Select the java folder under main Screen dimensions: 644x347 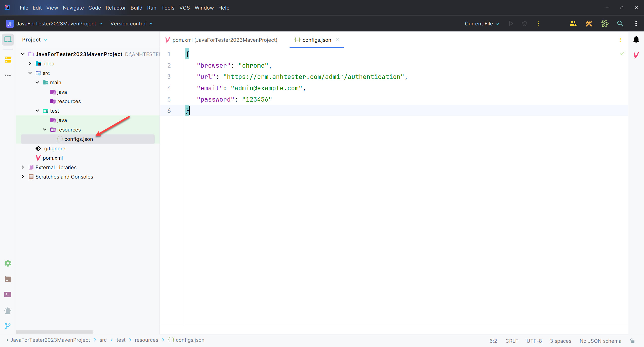(62, 92)
